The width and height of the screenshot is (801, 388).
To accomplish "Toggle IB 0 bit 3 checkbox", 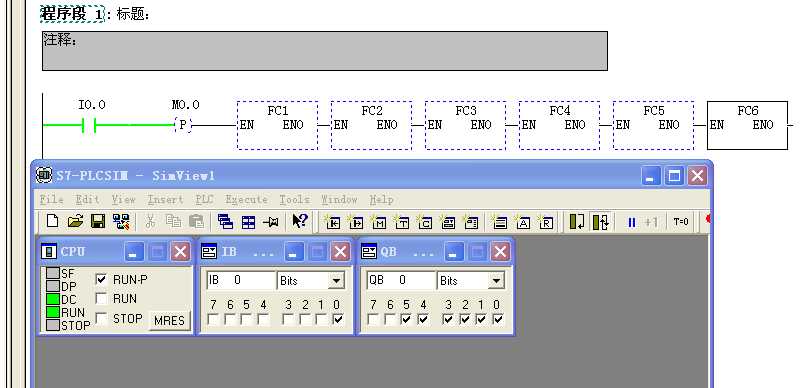I will [x=288, y=320].
